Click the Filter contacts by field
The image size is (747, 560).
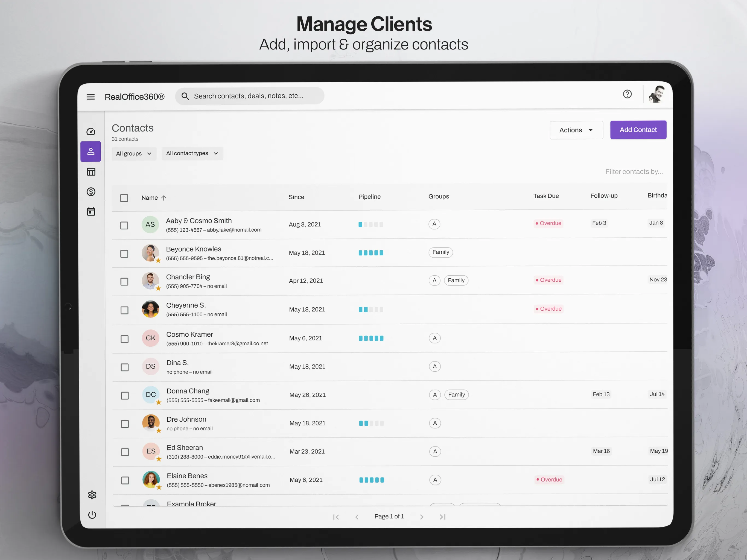[x=634, y=172]
